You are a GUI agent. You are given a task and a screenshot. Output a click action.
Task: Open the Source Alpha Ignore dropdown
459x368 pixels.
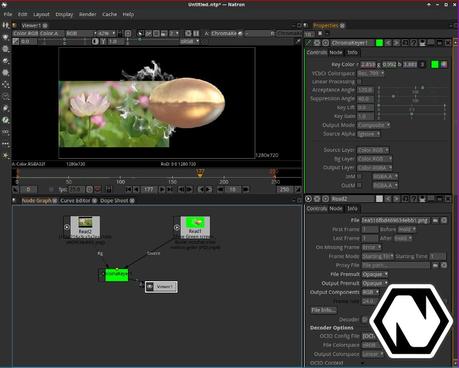pyautogui.click(x=369, y=134)
